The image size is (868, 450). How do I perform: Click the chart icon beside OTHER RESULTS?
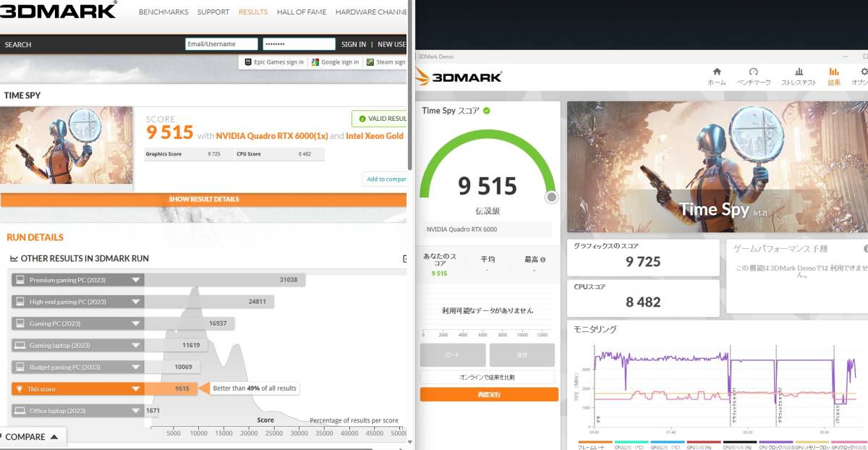14,258
